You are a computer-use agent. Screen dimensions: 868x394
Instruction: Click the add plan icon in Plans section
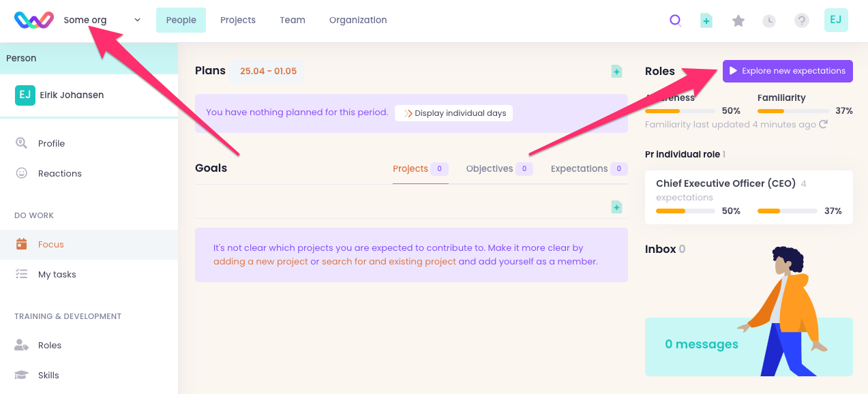click(616, 72)
